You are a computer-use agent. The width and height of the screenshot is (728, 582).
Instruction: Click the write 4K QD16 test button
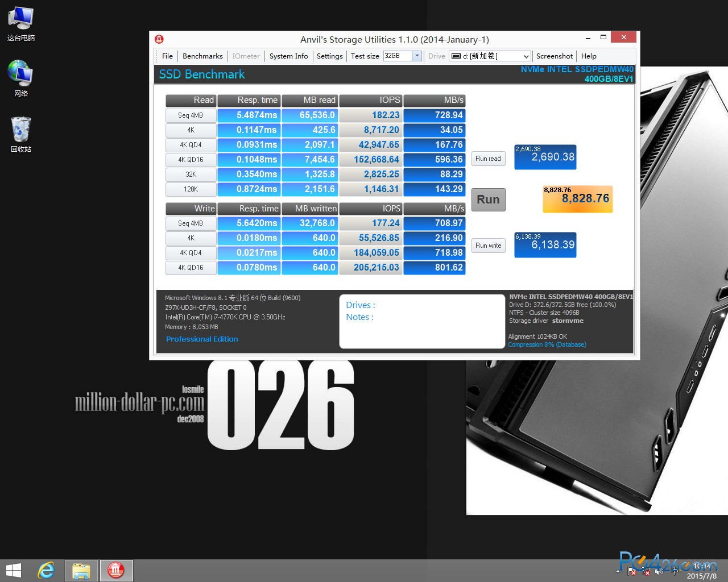(191, 268)
